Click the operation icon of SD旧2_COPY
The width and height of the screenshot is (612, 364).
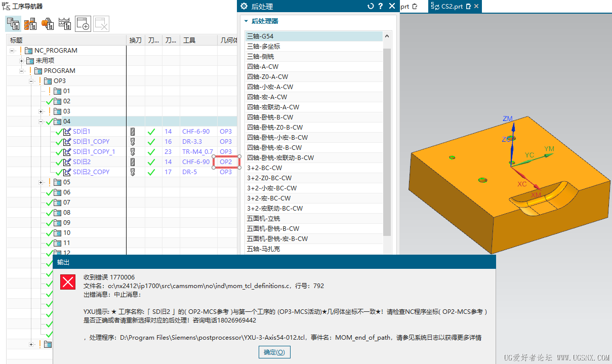pyautogui.click(x=67, y=172)
